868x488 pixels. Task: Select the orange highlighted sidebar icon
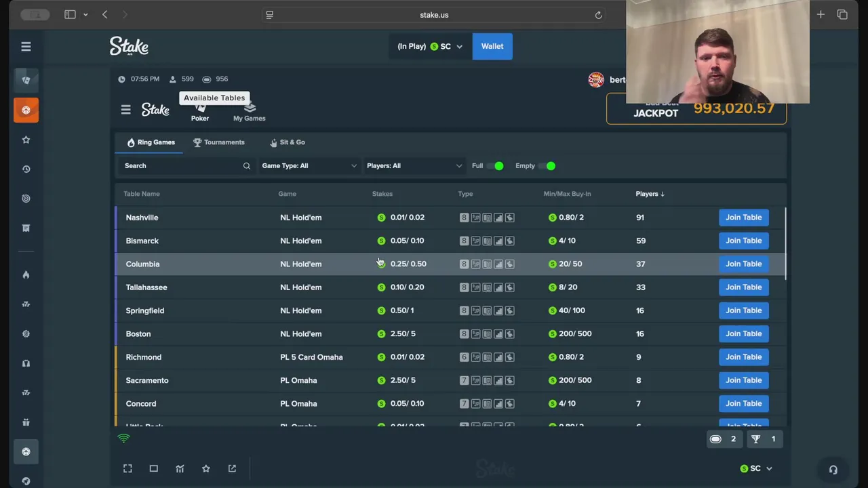pyautogui.click(x=26, y=110)
